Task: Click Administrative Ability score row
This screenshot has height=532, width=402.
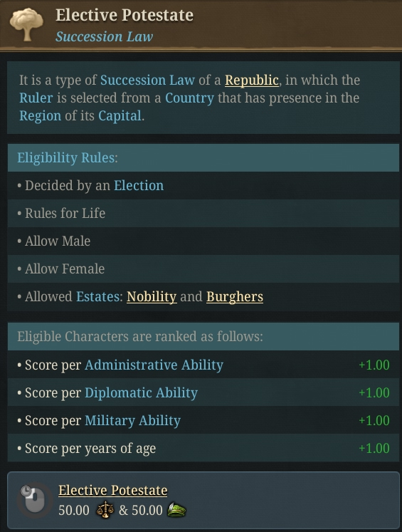Action: (x=203, y=365)
